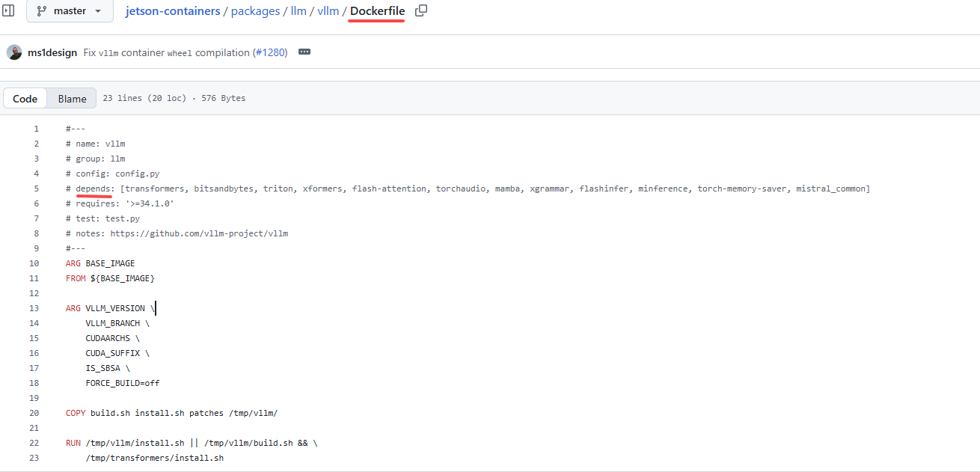This screenshot has width=980, height=472.
Task: Open ms1design user avatar
Action: pyautogui.click(x=14, y=52)
